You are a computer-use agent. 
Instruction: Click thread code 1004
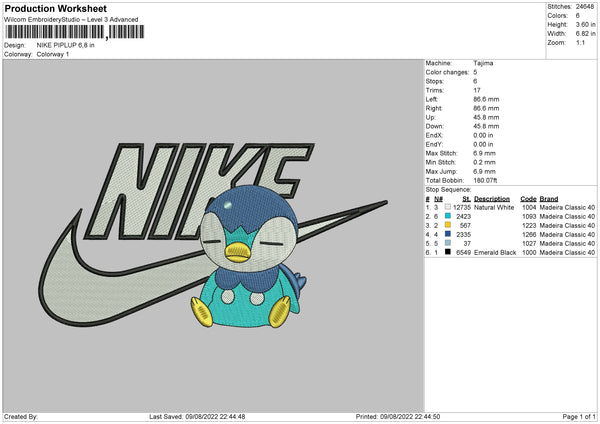pyautogui.click(x=529, y=207)
